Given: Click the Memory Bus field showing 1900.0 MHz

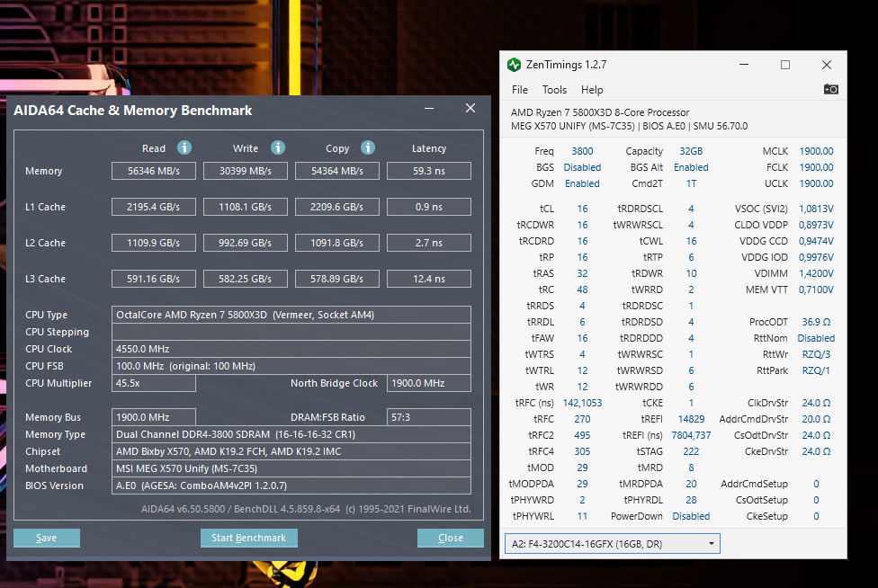Looking at the screenshot, I should pos(153,416).
